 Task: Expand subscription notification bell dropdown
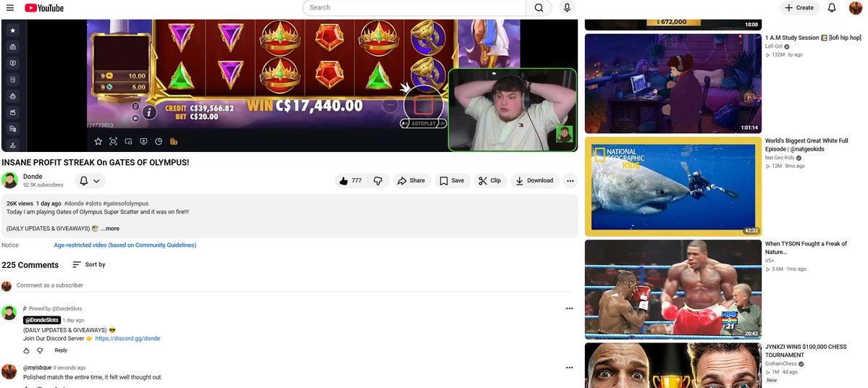coord(89,181)
